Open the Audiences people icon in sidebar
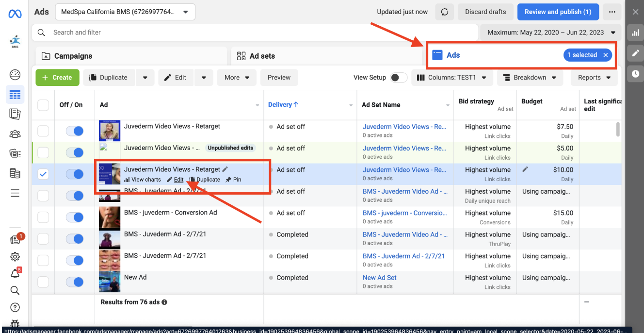Viewport: 644px width, 333px height. tap(15, 134)
